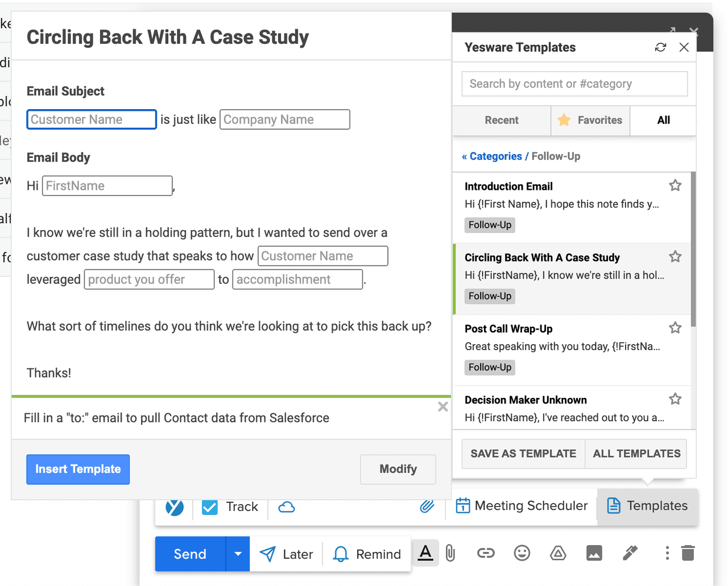Click the template search field
The height and width of the screenshot is (586, 728).
tap(574, 84)
